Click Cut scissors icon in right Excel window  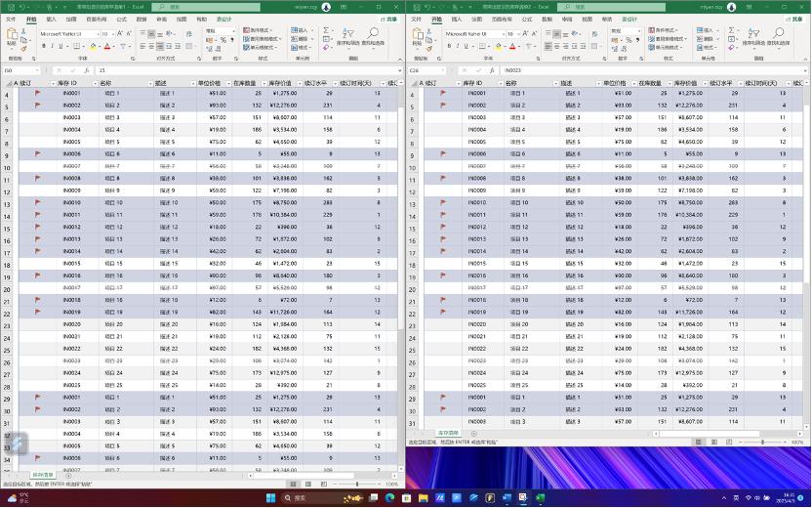tap(428, 30)
